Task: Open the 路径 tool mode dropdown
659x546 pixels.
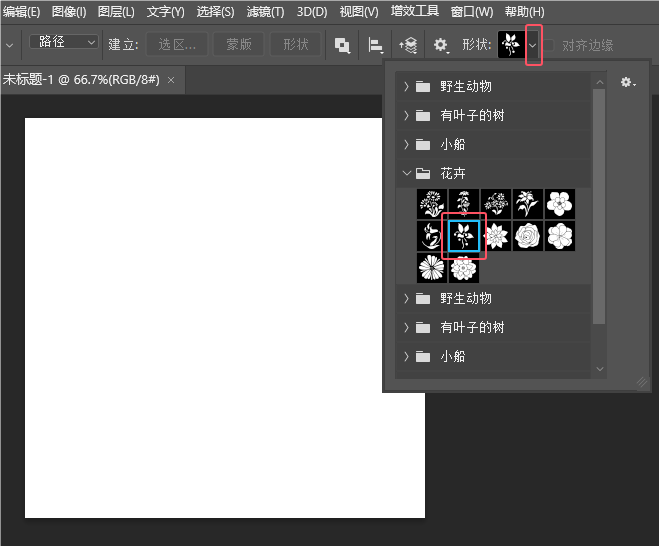Action: 64,42
